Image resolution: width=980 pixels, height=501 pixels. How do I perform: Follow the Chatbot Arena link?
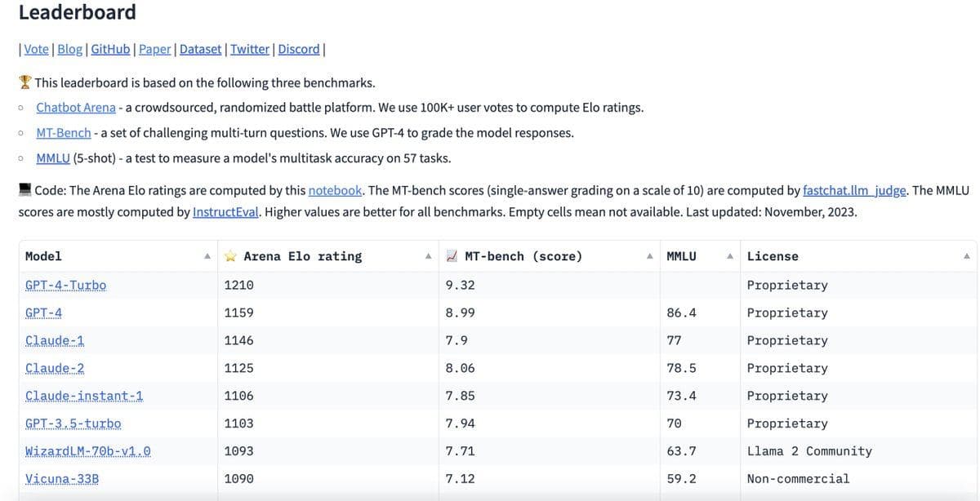coord(76,108)
